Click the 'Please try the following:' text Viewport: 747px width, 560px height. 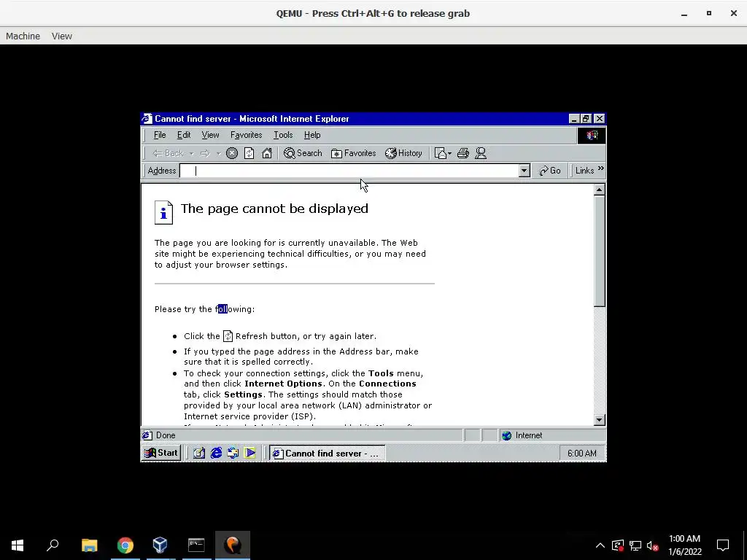tap(204, 309)
